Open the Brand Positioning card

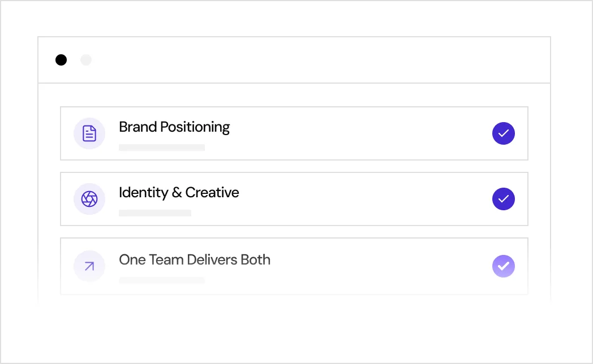click(x=294, y=133)
